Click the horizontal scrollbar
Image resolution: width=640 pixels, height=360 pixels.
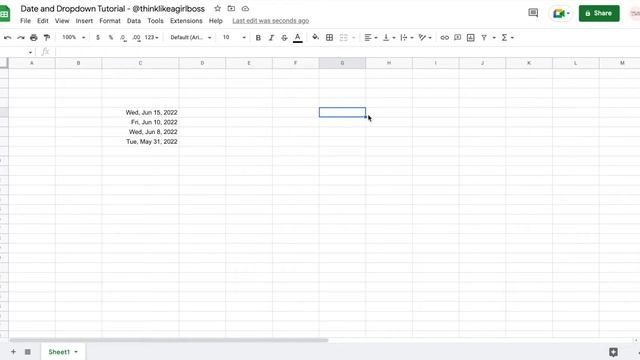(x=169, y=340)
